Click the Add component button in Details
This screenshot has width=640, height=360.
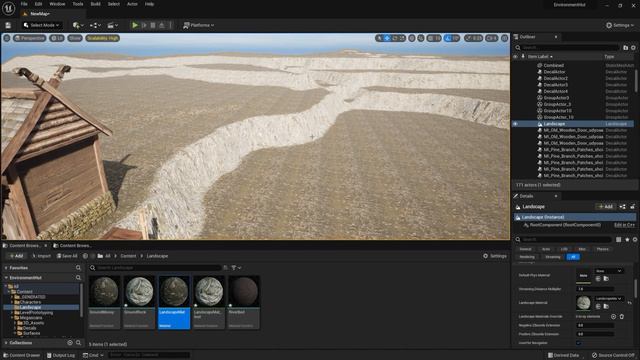(x=605, y=207)
